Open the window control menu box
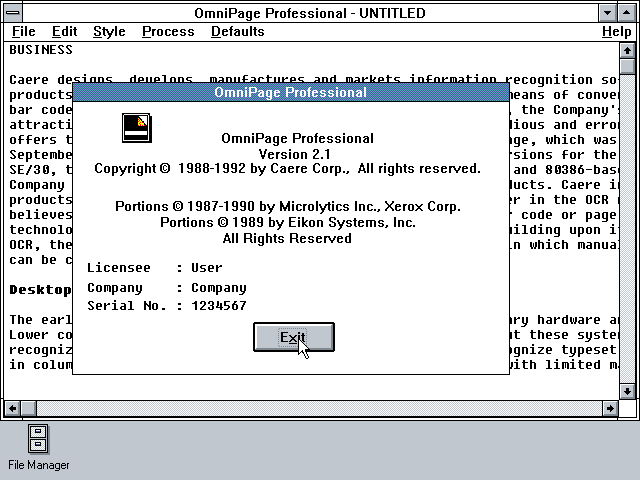The image size is (640, 480). click(13, 13)
